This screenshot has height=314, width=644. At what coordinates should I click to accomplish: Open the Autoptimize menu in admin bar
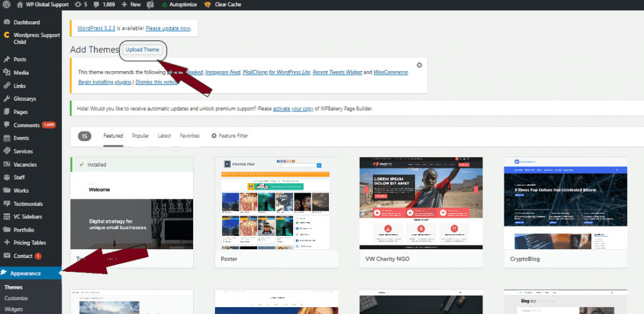[179, 4]
